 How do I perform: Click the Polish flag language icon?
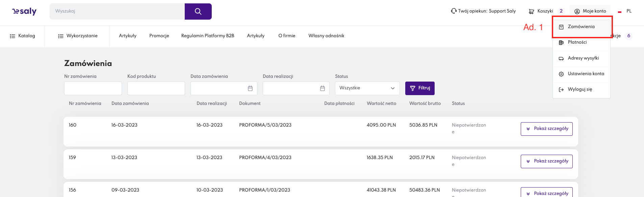tap(620, 12)
